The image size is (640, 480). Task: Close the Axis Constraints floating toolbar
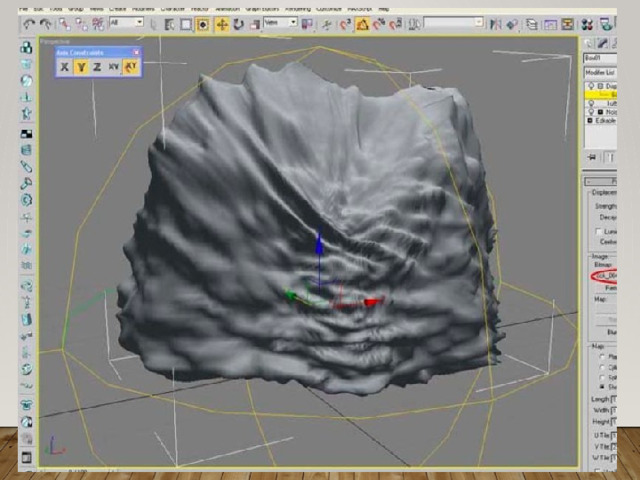pos(136,51)
